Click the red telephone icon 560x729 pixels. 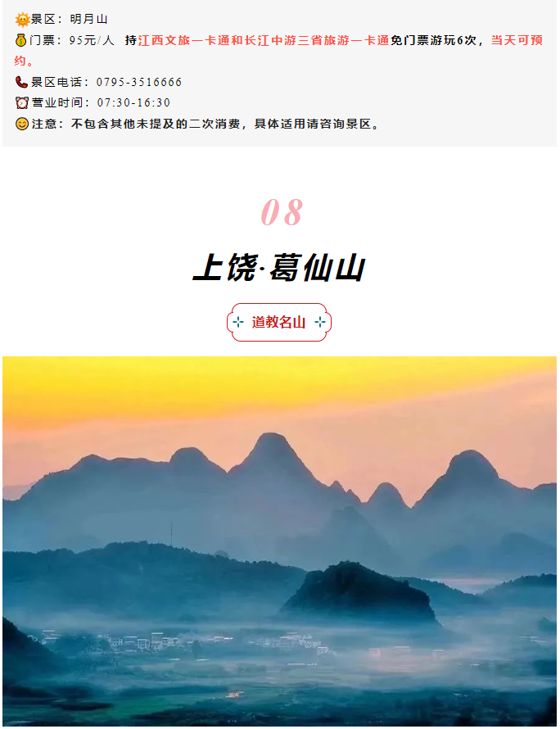[21, 82]
